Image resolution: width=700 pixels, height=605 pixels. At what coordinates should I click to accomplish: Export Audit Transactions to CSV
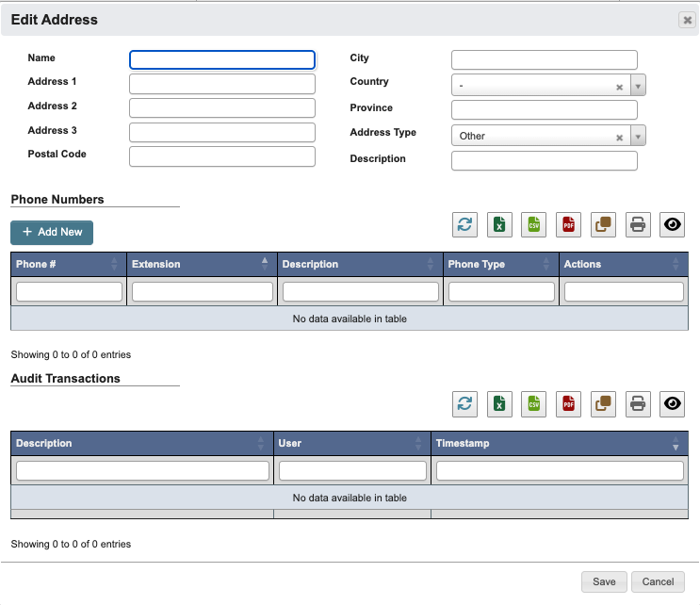(x=534, y=404)
